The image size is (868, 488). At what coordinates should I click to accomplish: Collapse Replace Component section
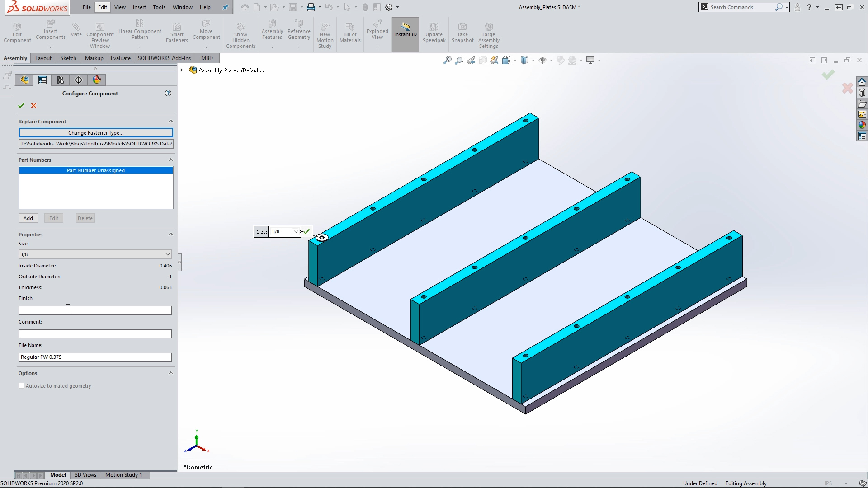pos(171,121)
